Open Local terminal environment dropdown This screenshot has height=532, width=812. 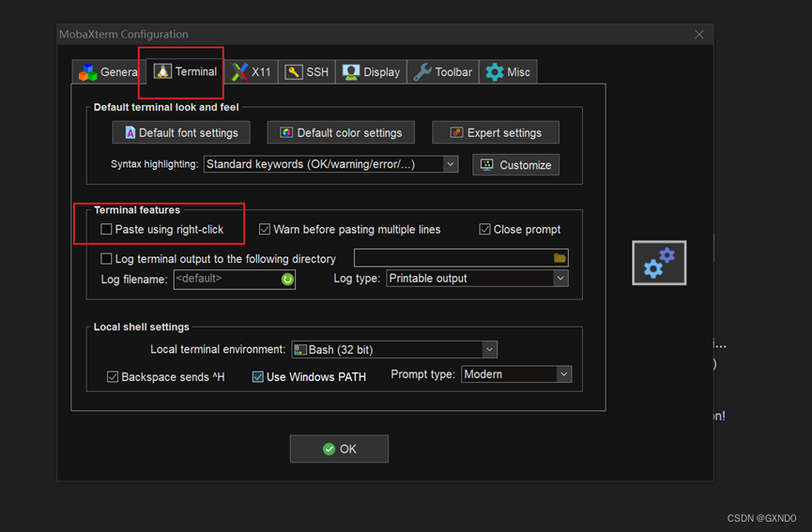point(490,349)
